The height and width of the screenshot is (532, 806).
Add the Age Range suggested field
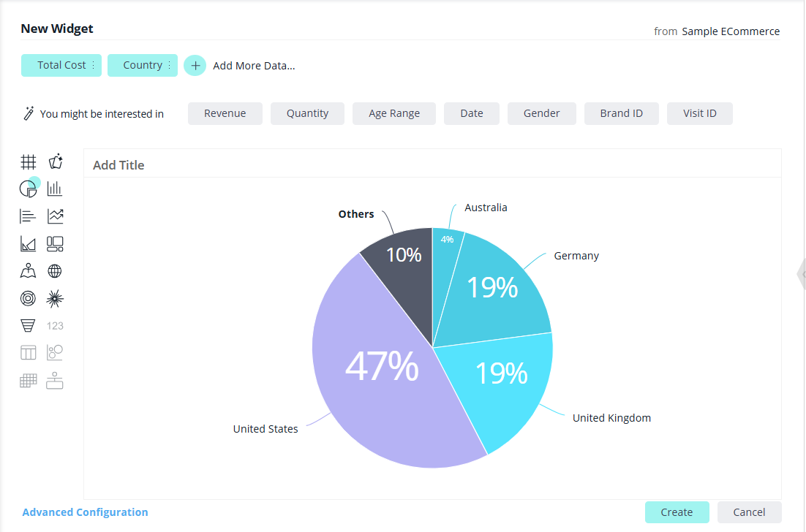(x=393, y=113)
